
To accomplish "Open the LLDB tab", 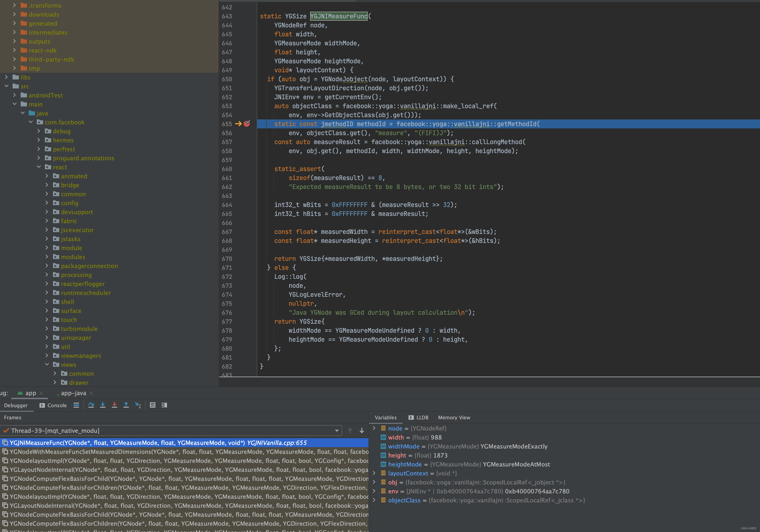I will point(418,418).
